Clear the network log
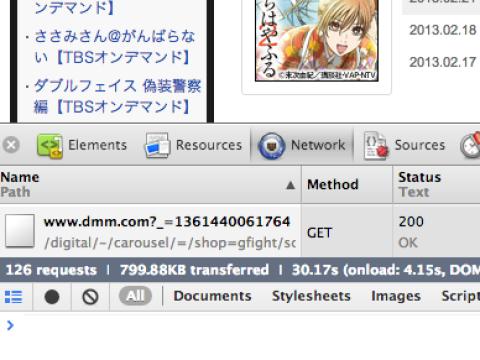This screenshot has width=480, height=360. [90, 297]
